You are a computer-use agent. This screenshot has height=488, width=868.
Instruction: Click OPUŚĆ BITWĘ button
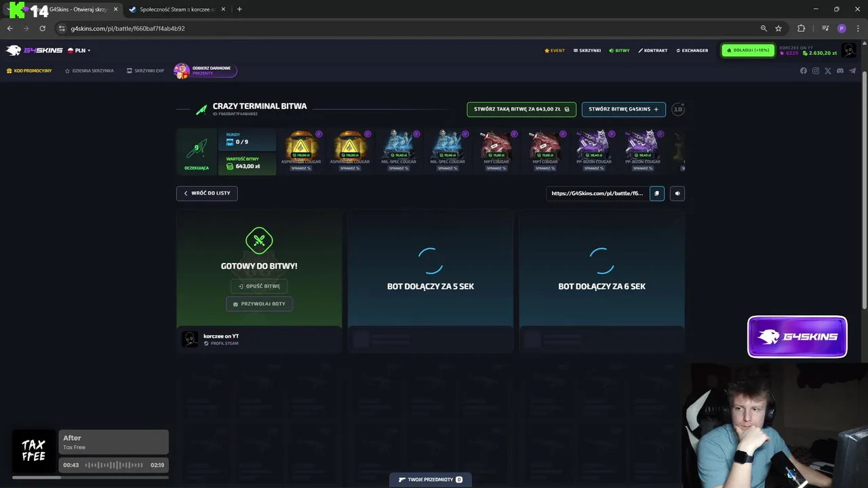259,286
